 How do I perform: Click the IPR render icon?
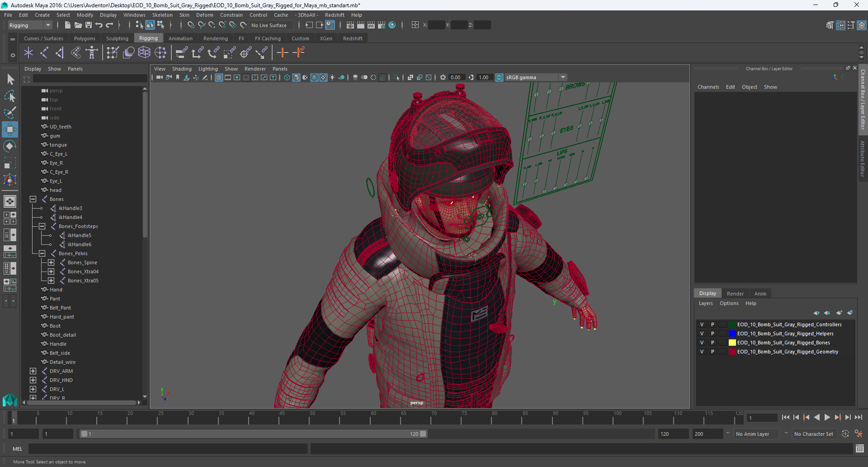(x=371, y=25)
